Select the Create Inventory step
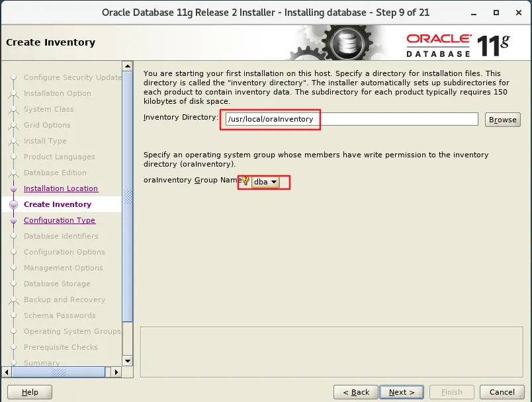 [58, 204]
